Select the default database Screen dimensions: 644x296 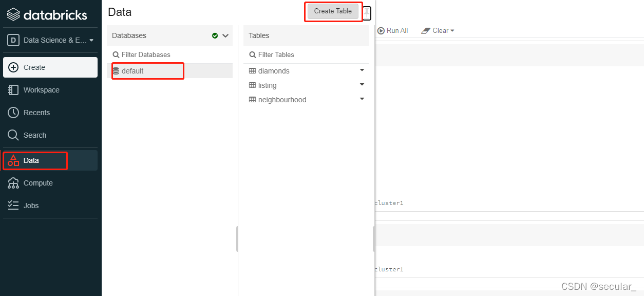169,71
